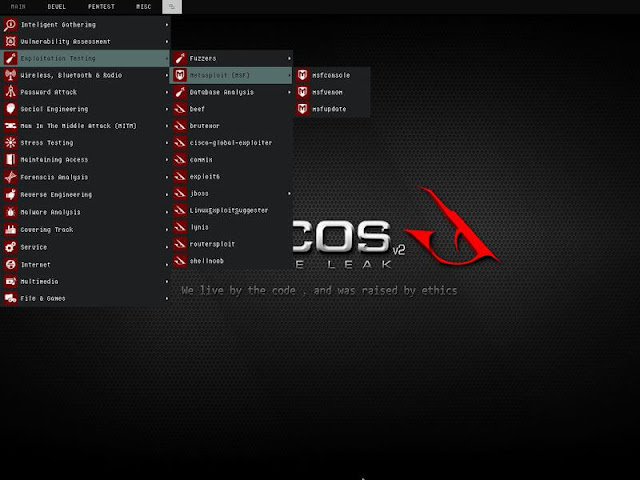Launch commix entry

pyautogui.click(x=231, y=160)
